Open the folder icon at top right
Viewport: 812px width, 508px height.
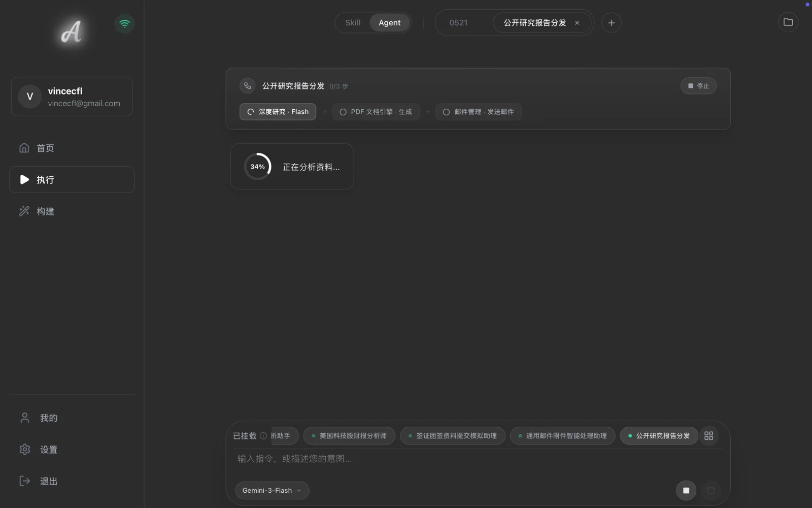pyautogui.click(x=788, y=22)
